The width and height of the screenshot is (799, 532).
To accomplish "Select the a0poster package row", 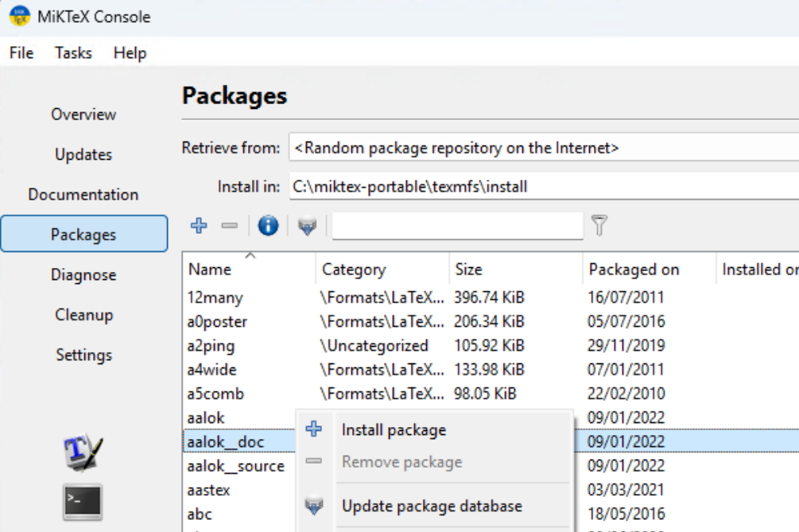I will (x=217, y=322).
